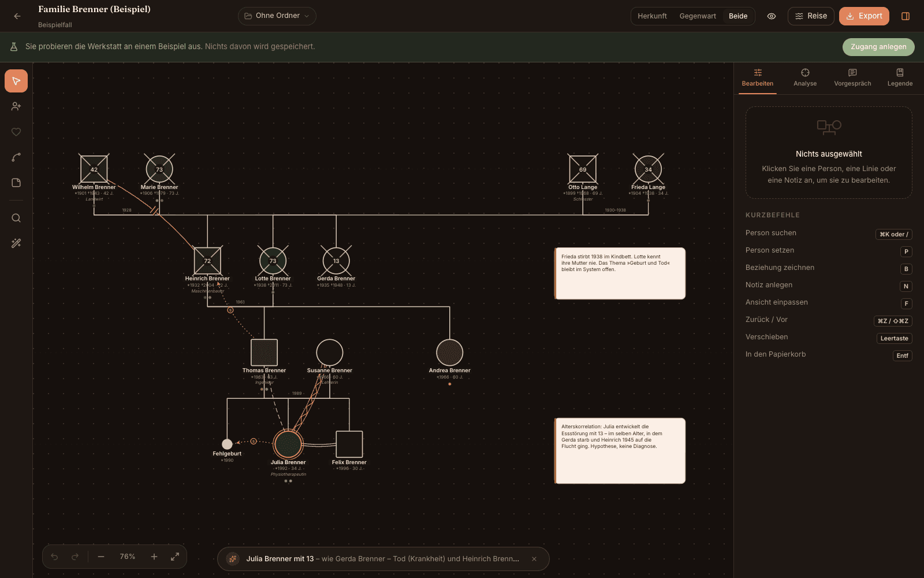
Task: Select the pointer selection tool
Action: coord(16,81)
